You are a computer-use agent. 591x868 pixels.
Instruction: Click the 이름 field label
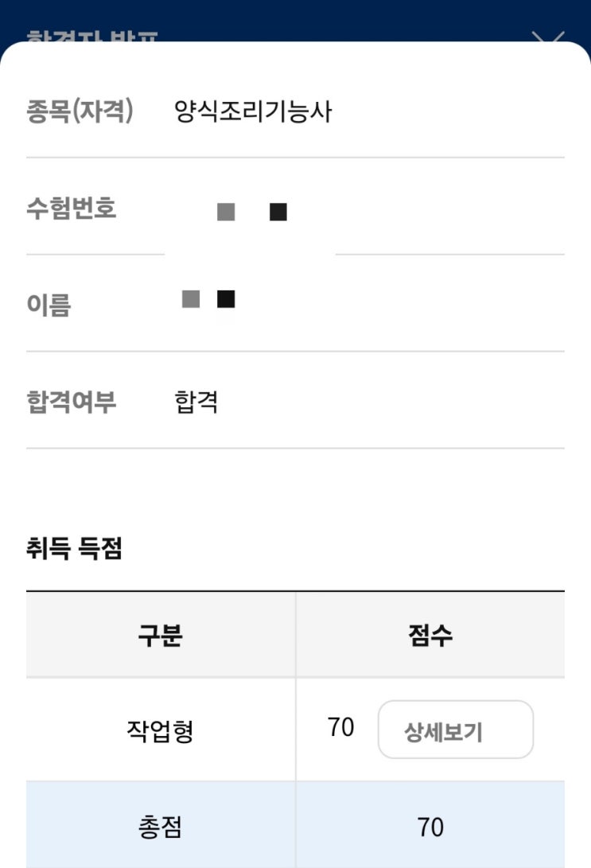pyautogui.click(x=49, y=305)
